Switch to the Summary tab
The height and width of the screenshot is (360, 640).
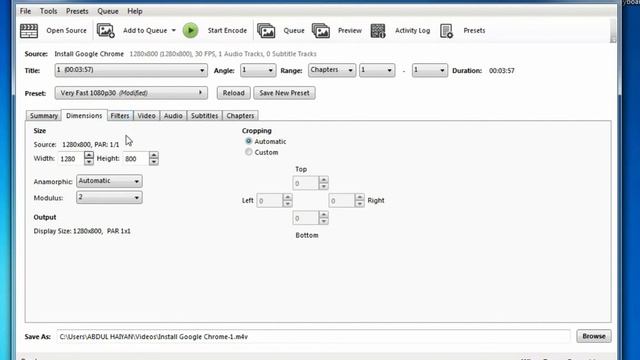click(x=44, y=116)
